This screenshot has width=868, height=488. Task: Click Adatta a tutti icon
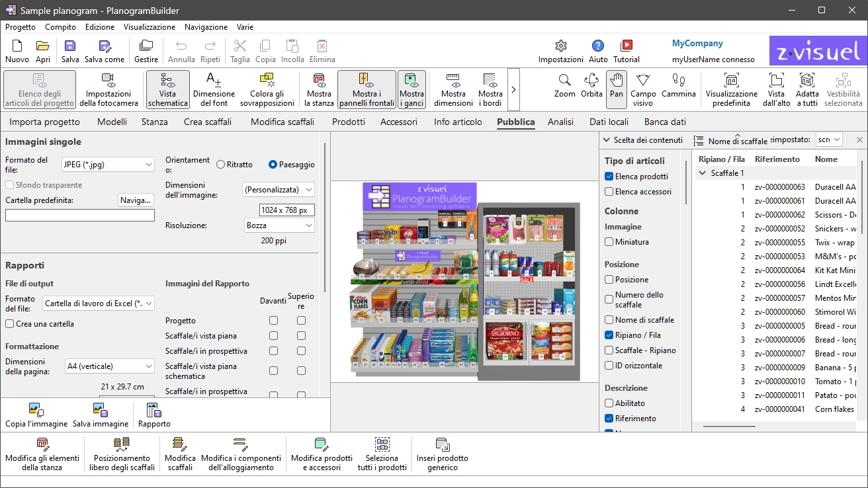point(807,89)
